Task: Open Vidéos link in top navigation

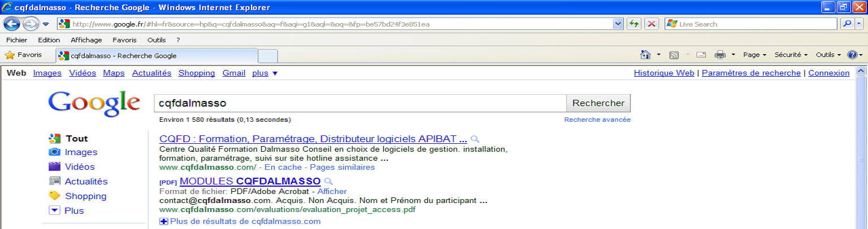Action: click(83, 73)
